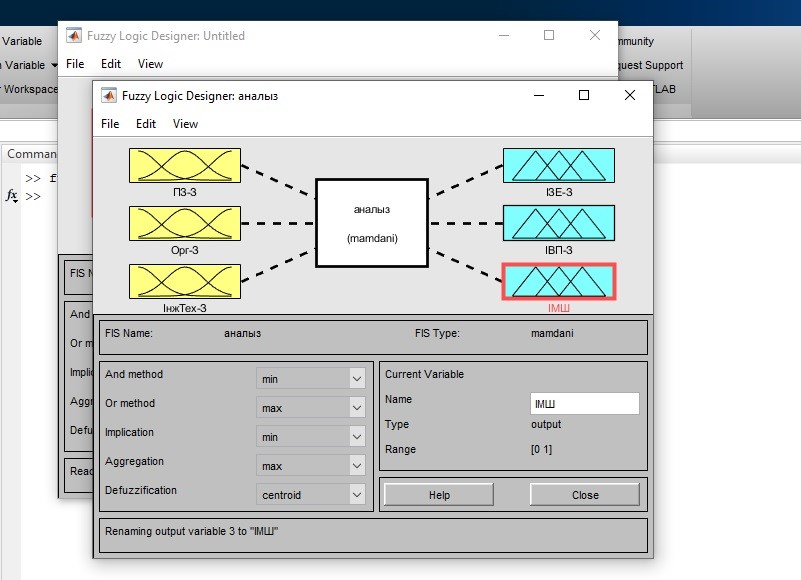Image resolution: width=801 pixels, height=580 pixels.
Task: Select the ІМШ output variable box
Action: click(559, 282)
